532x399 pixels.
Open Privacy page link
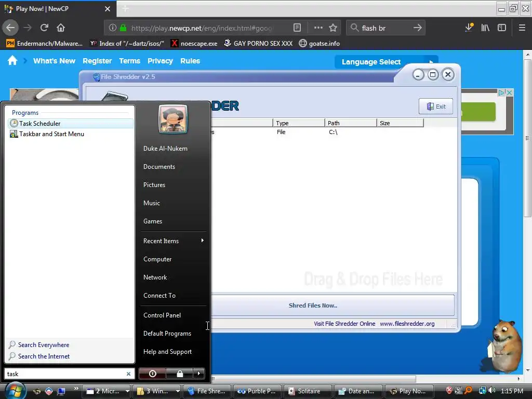pyautogui.click(x=160, y=61)
